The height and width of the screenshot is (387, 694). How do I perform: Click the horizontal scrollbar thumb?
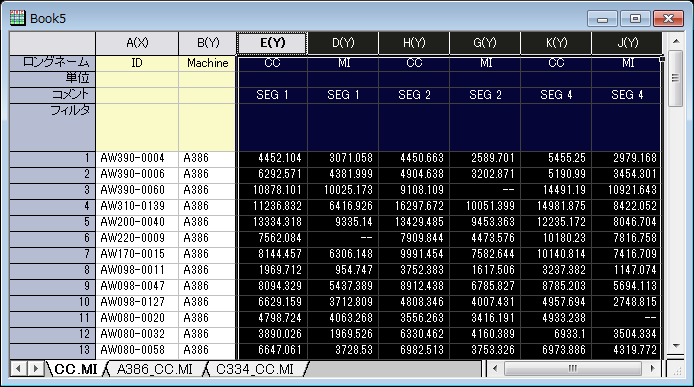[573, 368]
